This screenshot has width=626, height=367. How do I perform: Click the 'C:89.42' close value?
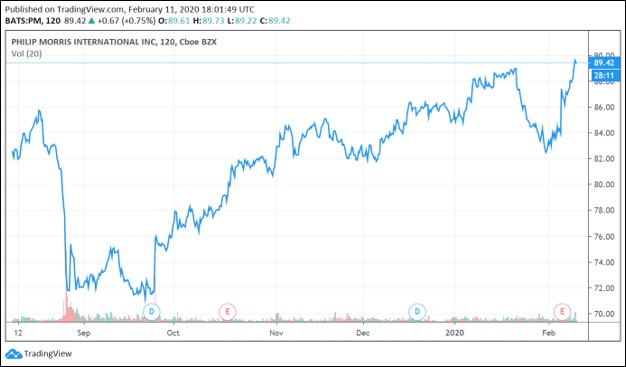275,20
